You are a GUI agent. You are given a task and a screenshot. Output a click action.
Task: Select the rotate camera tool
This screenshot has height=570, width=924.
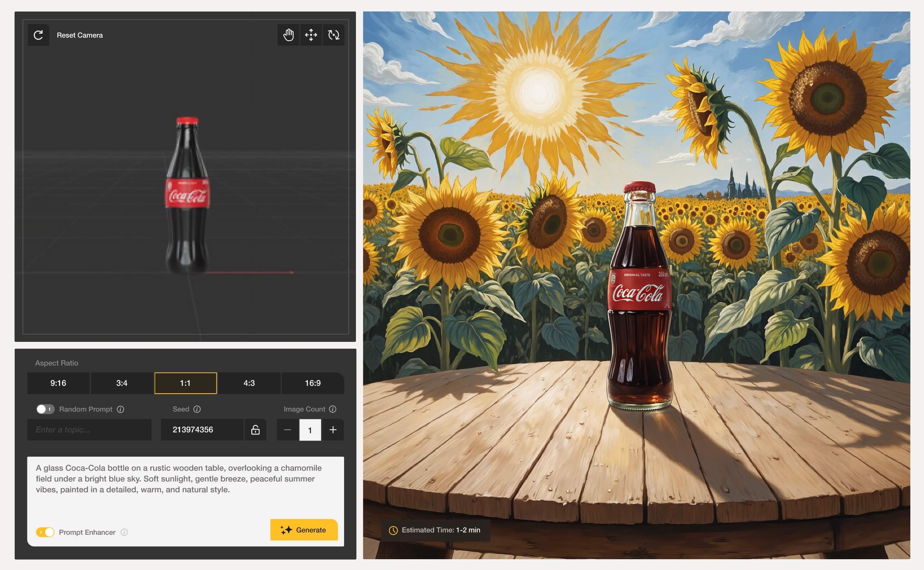[333, 35]
